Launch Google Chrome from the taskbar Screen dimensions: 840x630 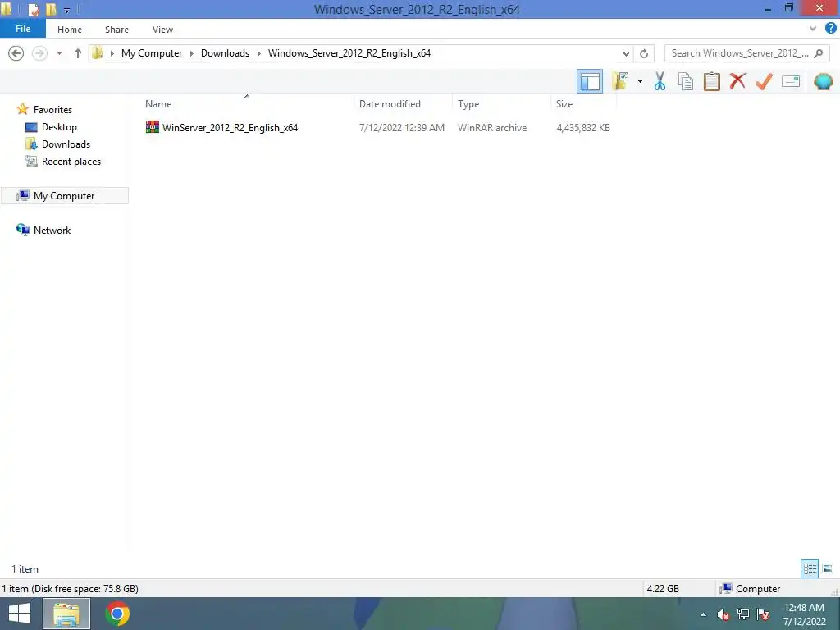[117, 614]
